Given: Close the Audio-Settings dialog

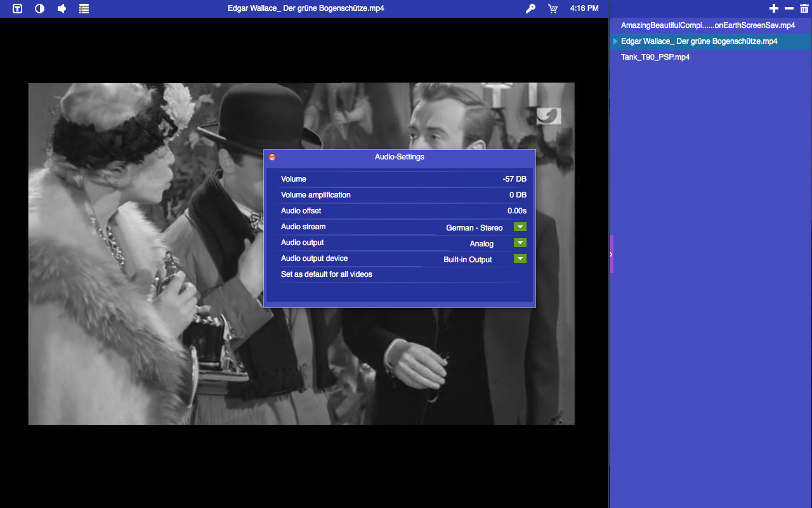Looking at the screenshot, I should [272, 157].
